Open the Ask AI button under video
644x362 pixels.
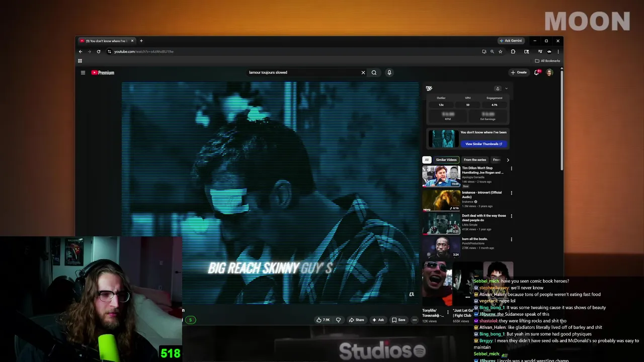378,320
